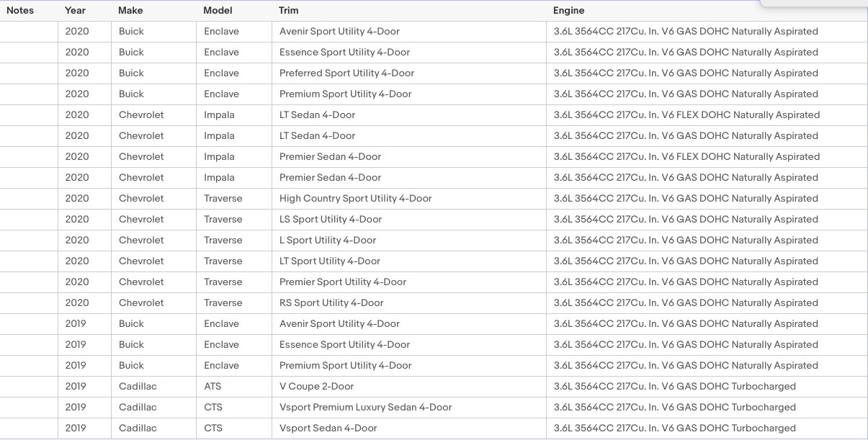
Task: Select CTS model in Vsport Sedan 4-Door row
Action: [x=234, y=428]
